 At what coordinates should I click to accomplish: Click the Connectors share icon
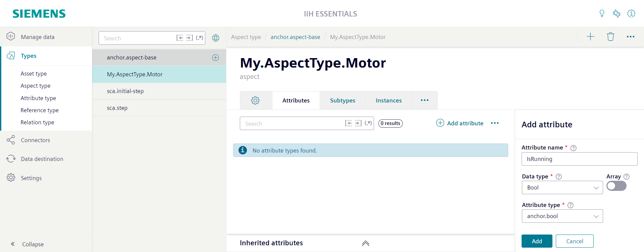11,140
